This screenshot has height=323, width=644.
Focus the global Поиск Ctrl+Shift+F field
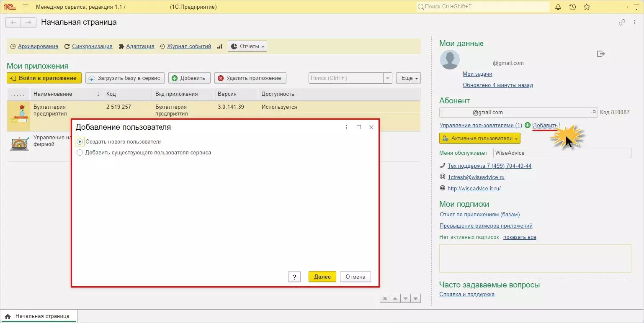click(483, 7)
